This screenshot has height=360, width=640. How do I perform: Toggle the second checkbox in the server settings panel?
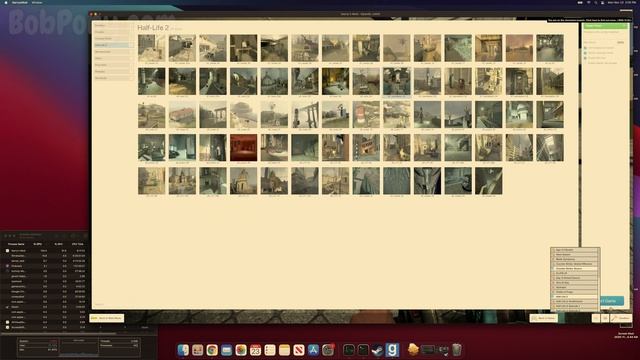point(585,53)
